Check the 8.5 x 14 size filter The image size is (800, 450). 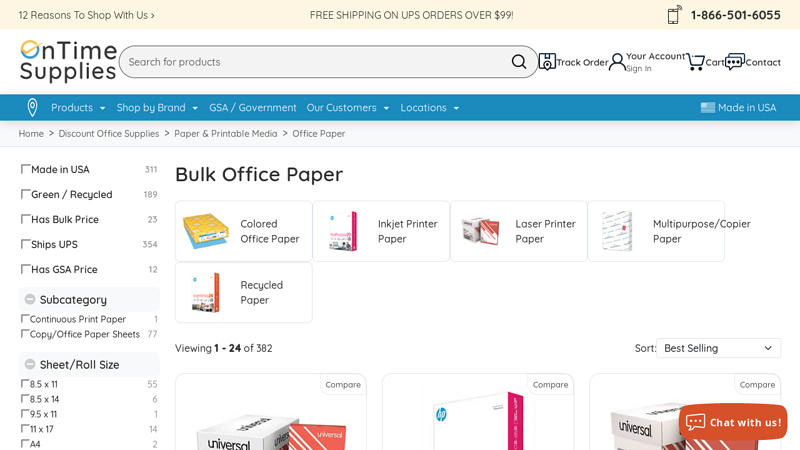coord(24,398)
